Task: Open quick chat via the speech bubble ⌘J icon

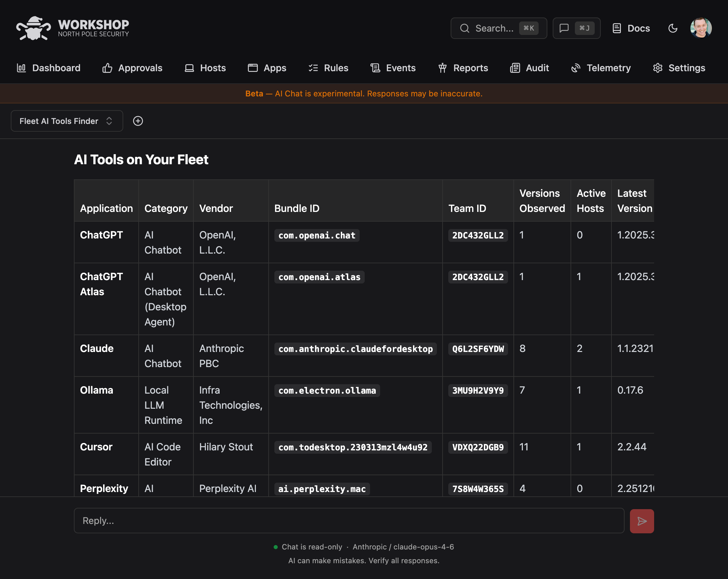Action: (x=564, y=28)
